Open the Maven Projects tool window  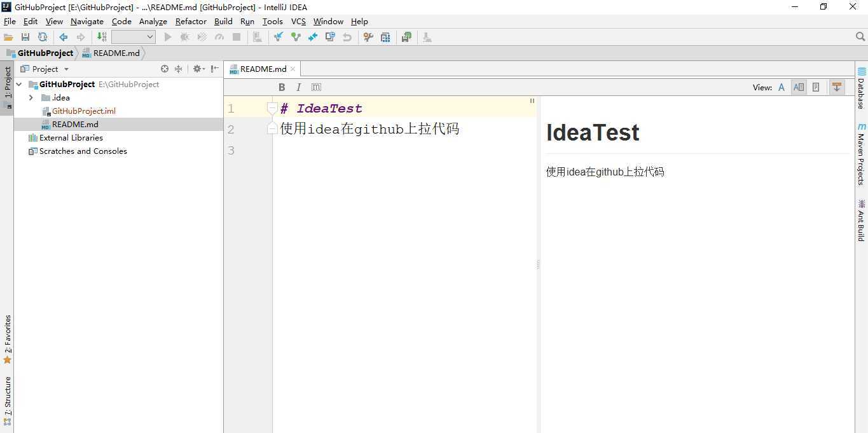click(x=862, y=155)
